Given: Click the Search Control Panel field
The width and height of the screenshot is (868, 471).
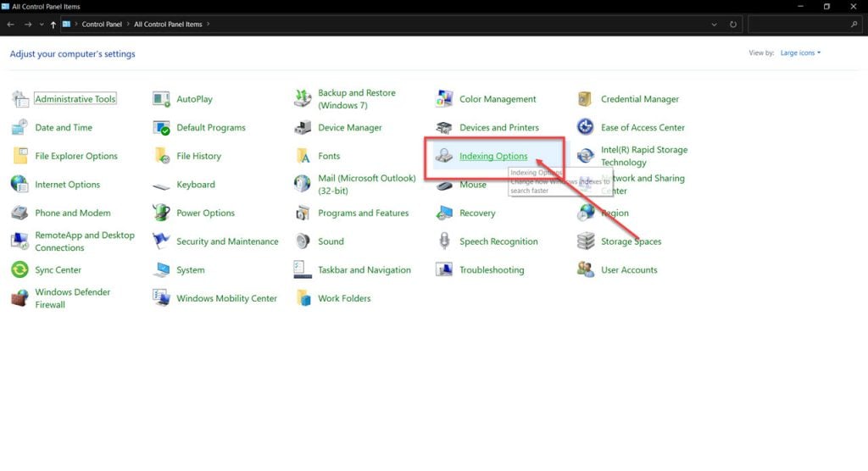Looking at the screenshot, I should 804,25.
